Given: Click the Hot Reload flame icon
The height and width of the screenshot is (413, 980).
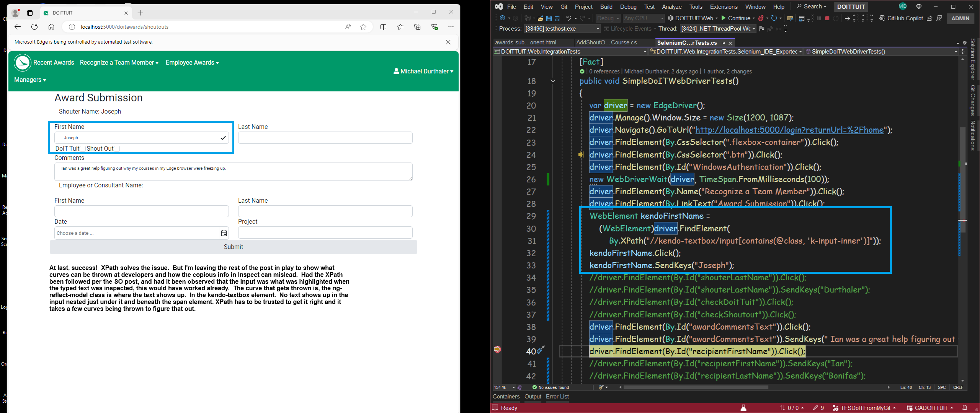Looking at the screenshot, I should pyautogui.click(x=761, y=18).
